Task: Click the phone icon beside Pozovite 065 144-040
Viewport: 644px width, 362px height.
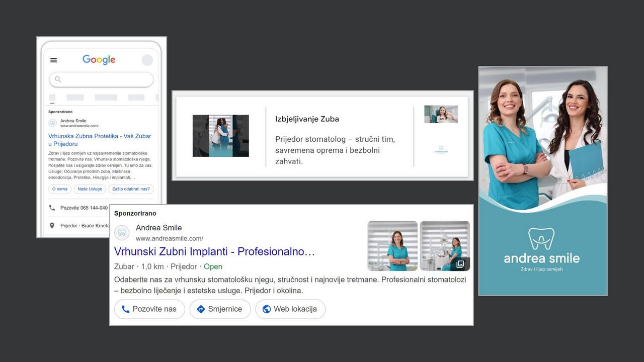Action: pos(52,208)
